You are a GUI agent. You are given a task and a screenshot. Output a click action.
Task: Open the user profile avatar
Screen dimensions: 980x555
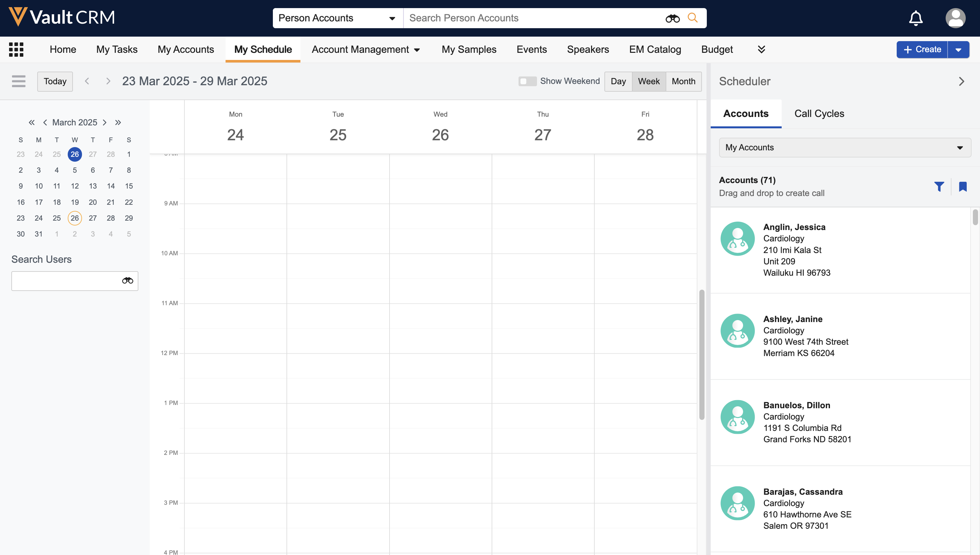click(955, 18)
